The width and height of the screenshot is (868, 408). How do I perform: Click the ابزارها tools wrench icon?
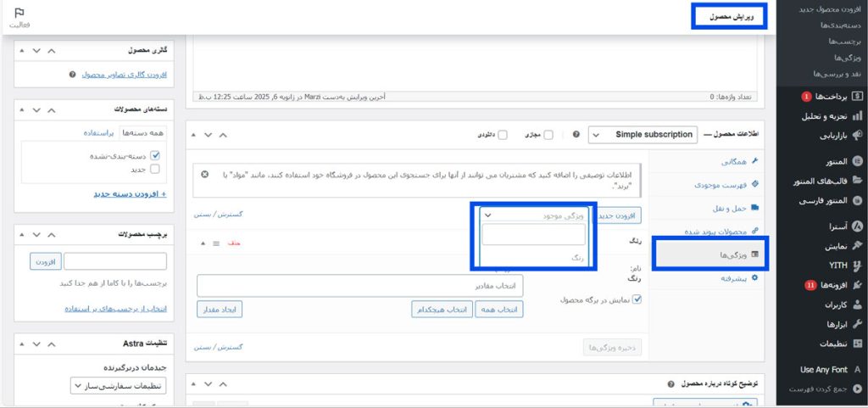click(x=857, y=324)
